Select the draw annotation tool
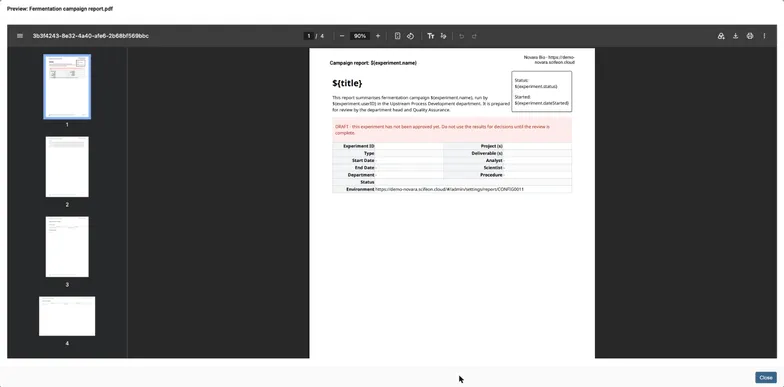Screen dimensions: 784x387 (x=444, y=36)
